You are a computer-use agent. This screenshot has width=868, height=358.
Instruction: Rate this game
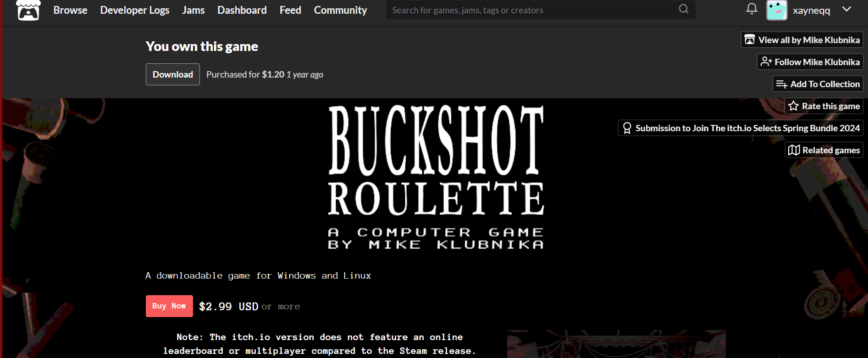tap(824, 106)
